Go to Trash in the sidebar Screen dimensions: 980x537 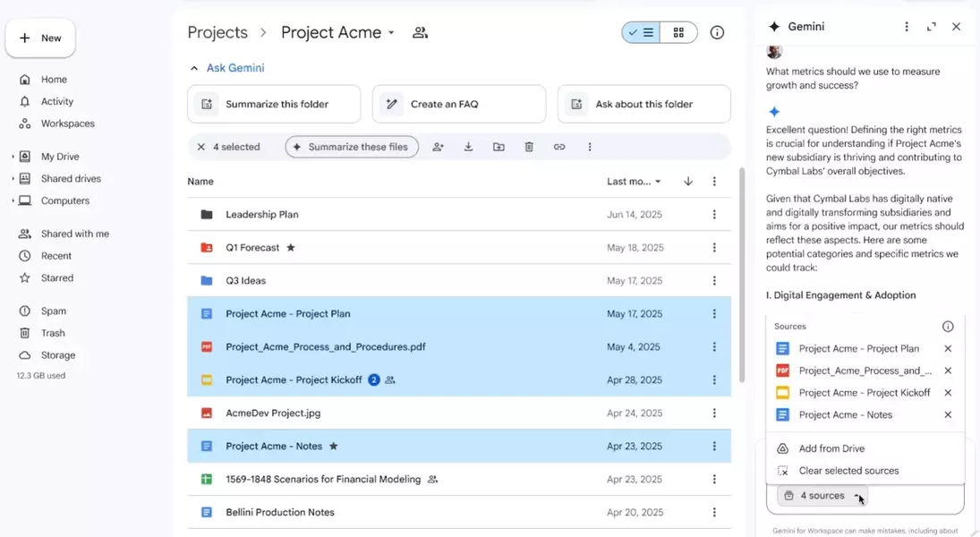pos(53,333)
